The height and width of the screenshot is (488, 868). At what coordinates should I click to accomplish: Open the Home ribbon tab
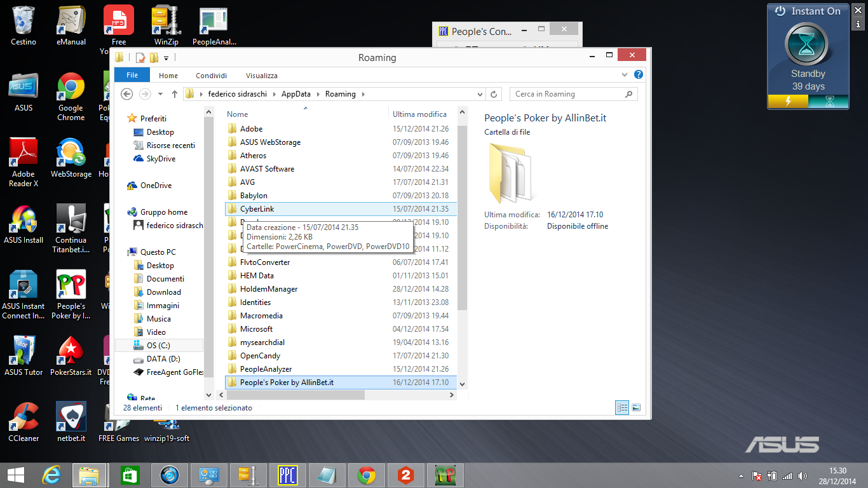(168, 75)
